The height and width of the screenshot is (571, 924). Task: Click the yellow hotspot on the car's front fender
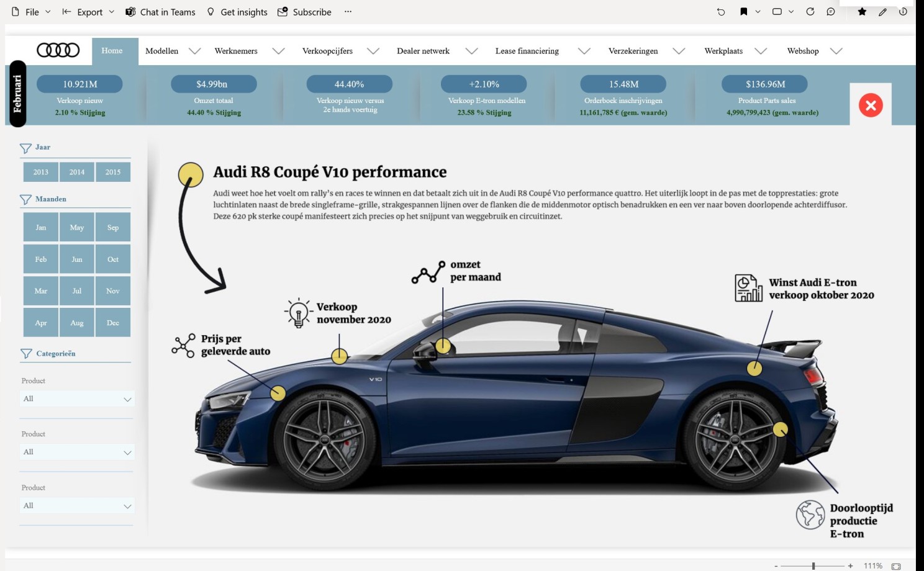point(278,393)
